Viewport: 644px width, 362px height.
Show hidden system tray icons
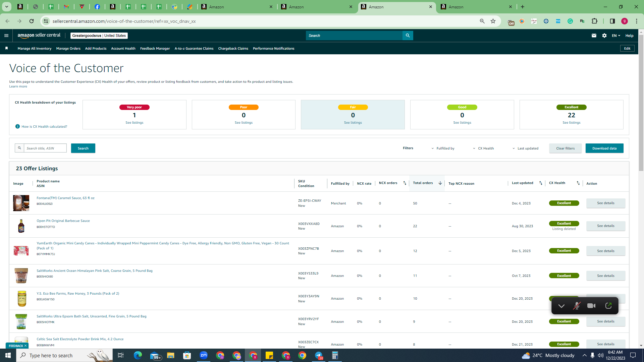pyautogui.click(x=584, y=355)
